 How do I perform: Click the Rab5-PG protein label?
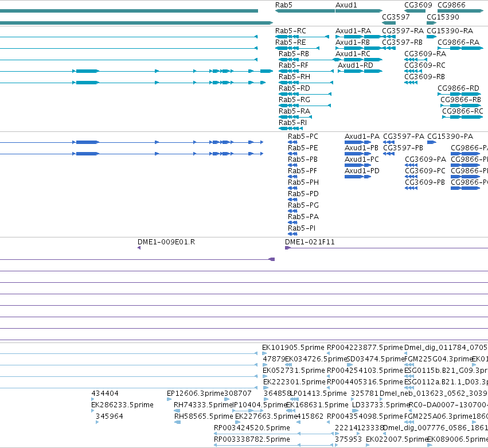pos(303,205)
